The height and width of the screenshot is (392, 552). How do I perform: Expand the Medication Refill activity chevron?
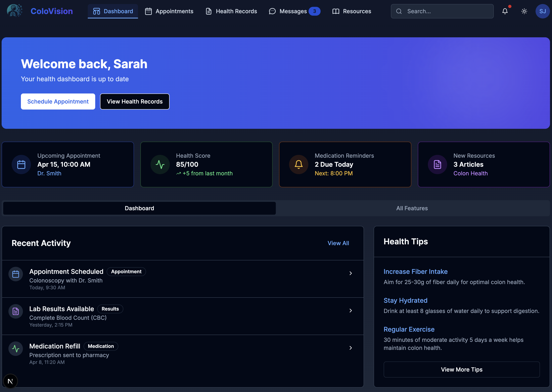tap(351, 348)
